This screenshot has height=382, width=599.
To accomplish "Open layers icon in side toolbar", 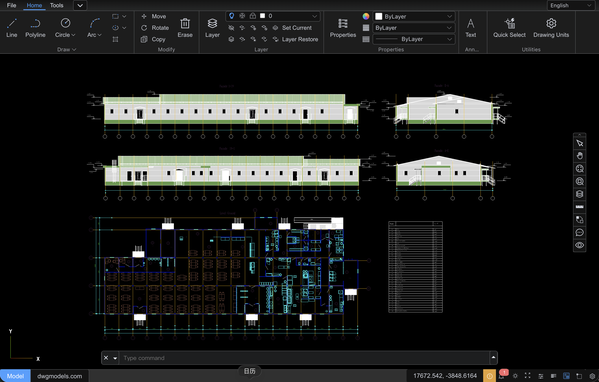I will 580,194.
